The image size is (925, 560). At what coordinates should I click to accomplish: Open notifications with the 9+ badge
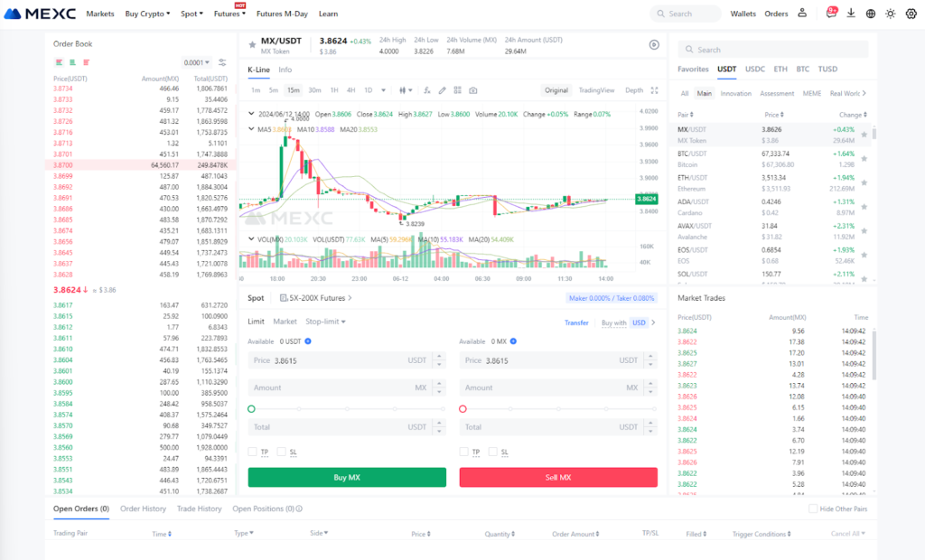(831, 14)
